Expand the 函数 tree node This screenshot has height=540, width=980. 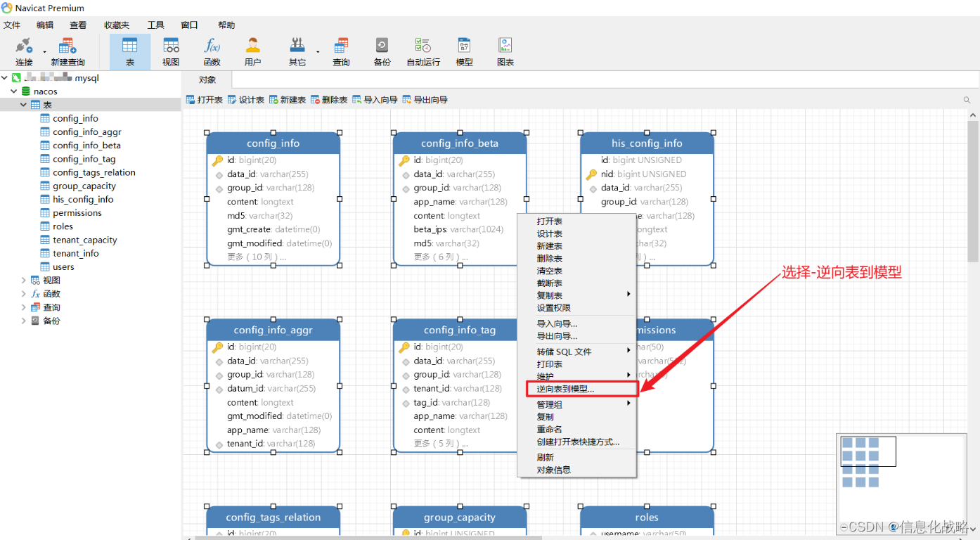click(x=23, y=293)
